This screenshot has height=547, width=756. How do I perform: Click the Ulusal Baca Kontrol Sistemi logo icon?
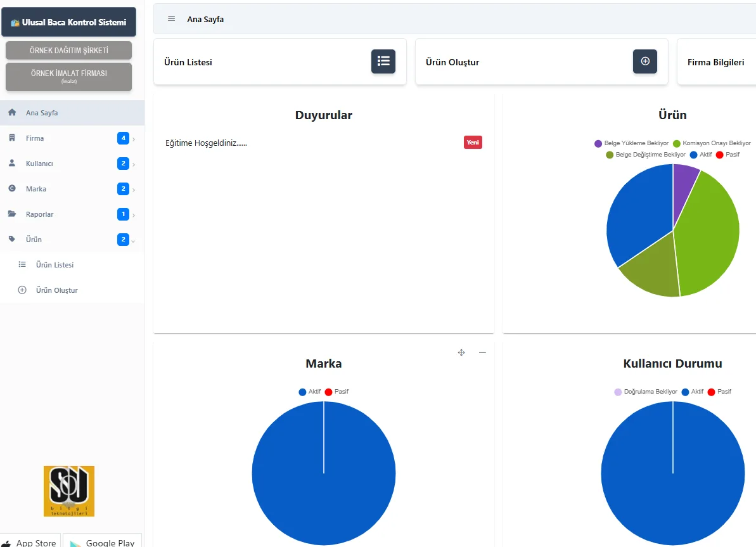(x=15, y=23)
